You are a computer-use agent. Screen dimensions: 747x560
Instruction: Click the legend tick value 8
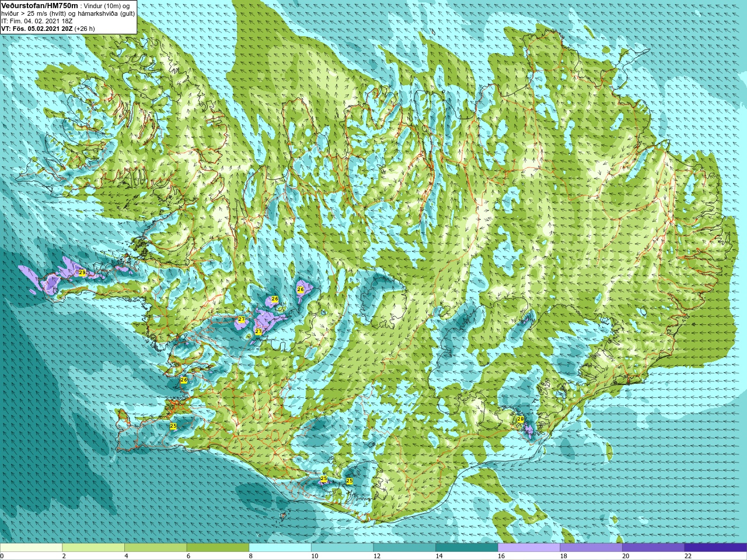click(251, 556)
